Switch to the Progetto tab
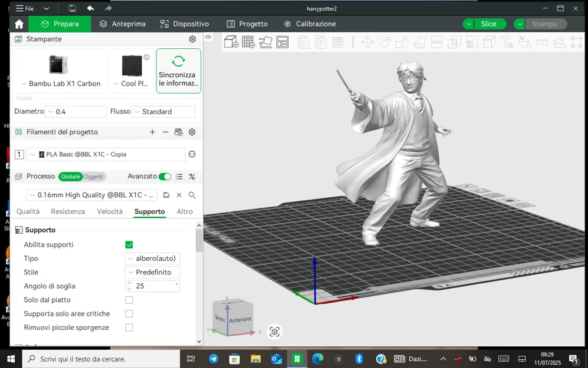The width and height of the screenshot is (588, 368). pos(247,24)
